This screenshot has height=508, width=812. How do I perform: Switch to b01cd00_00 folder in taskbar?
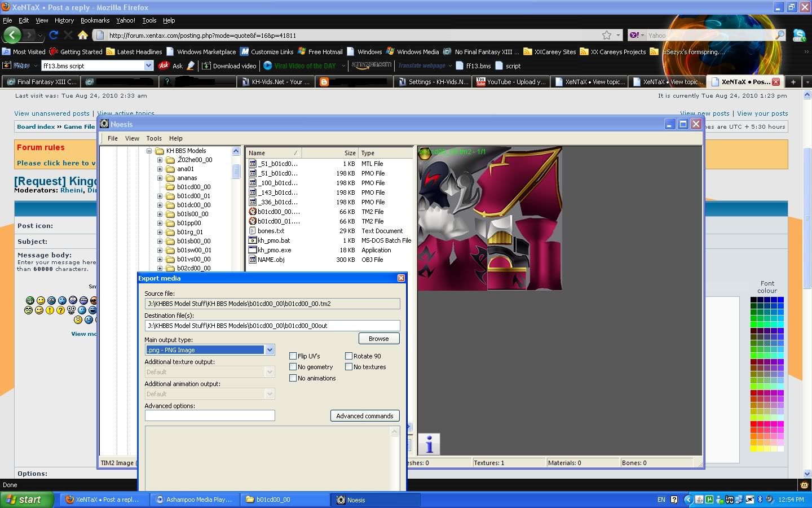click(285, 500)
